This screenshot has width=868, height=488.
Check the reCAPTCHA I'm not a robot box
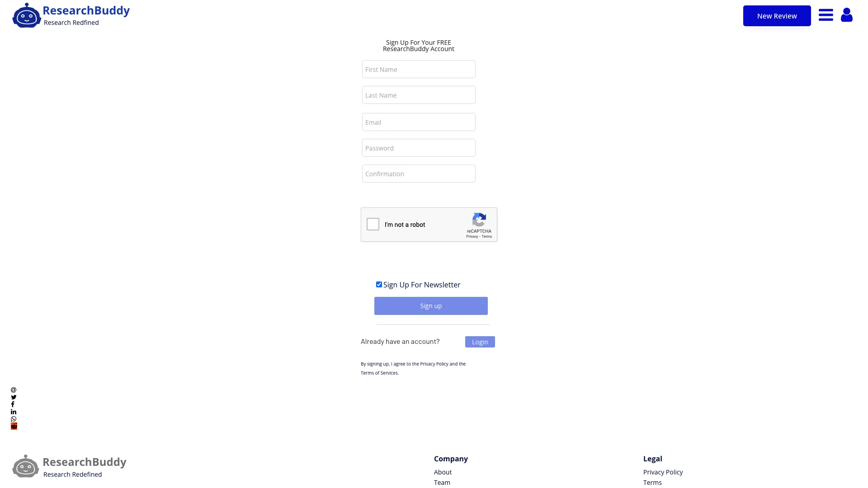(x=373, y=225)
